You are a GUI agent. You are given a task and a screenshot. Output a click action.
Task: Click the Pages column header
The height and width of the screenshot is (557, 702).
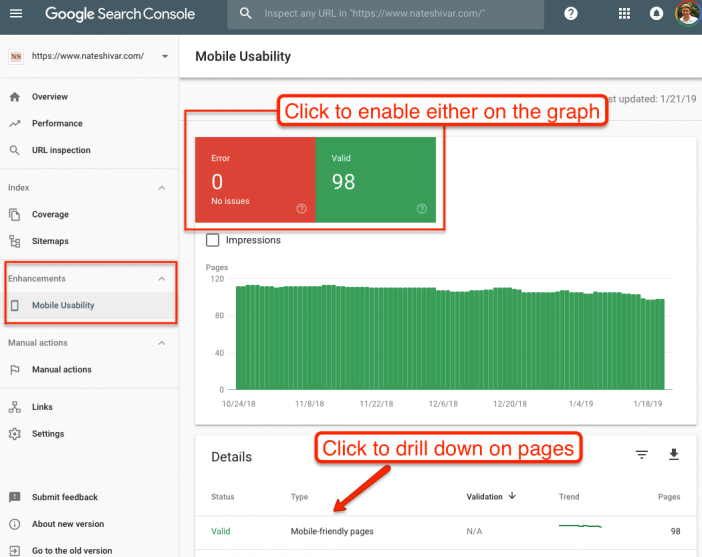(x=669, y=497)
